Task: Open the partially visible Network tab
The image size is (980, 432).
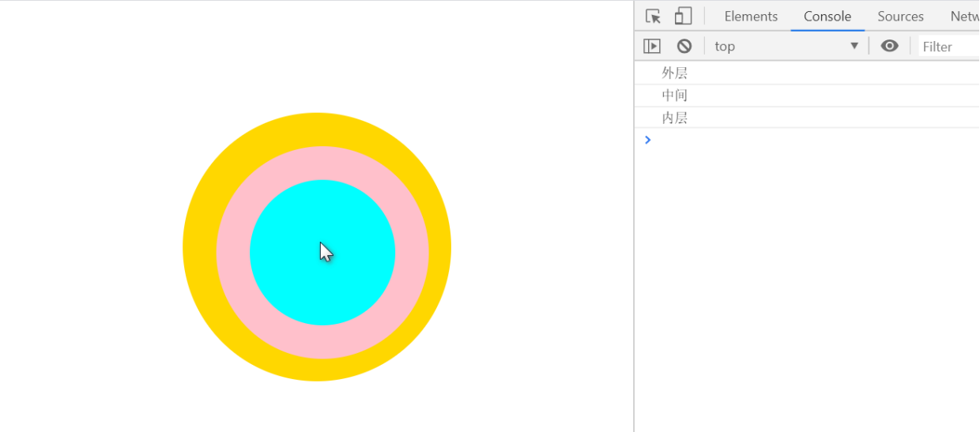Action: 964,17
